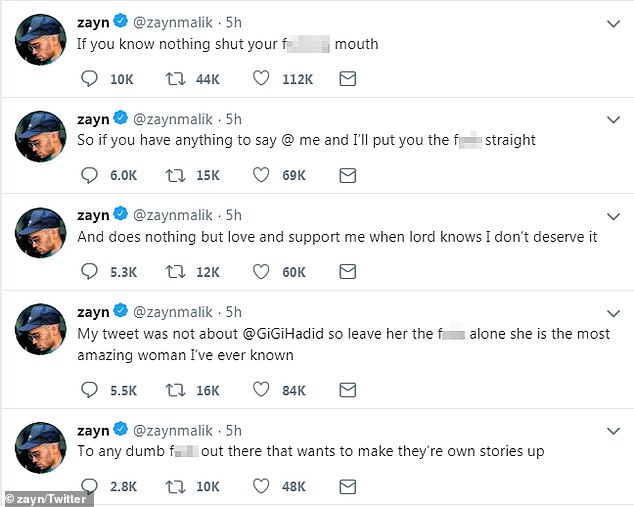Expand the first tweet's options chevron
This screenshot has width=634, height=507.
[613, 22]
